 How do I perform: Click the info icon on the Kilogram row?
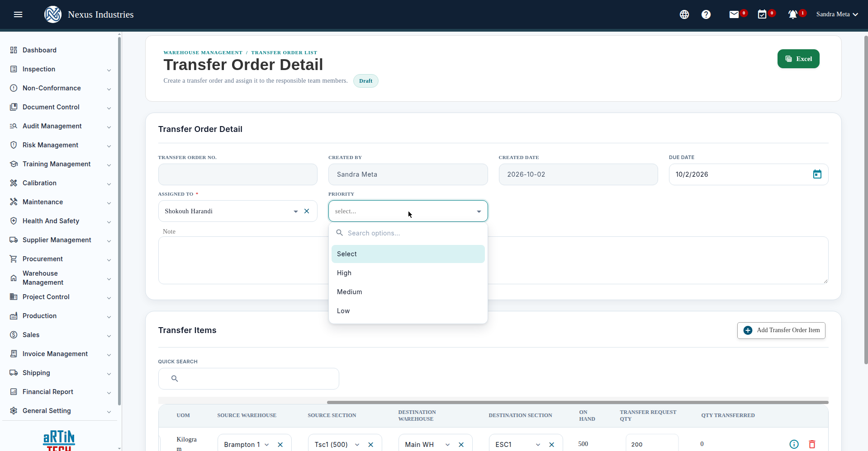(x=794, y=444)
